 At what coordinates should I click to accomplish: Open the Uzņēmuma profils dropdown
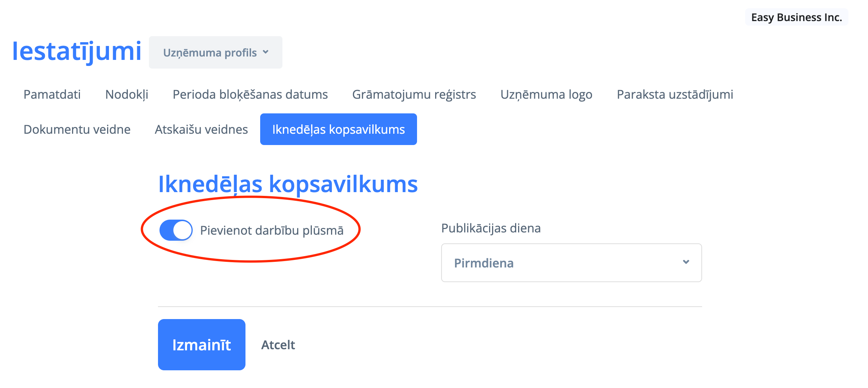pos(215,52)
